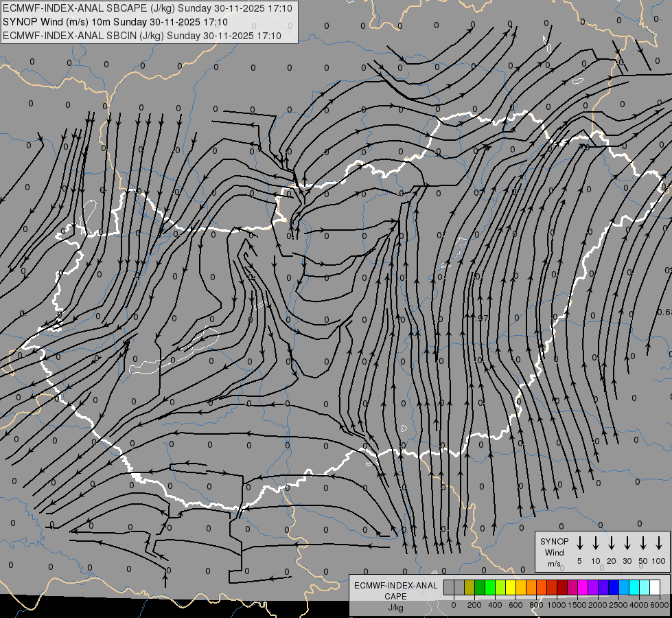672x618 pixels.
Task: Click the CAPE scale label 1500
Action: click(577, 605)
